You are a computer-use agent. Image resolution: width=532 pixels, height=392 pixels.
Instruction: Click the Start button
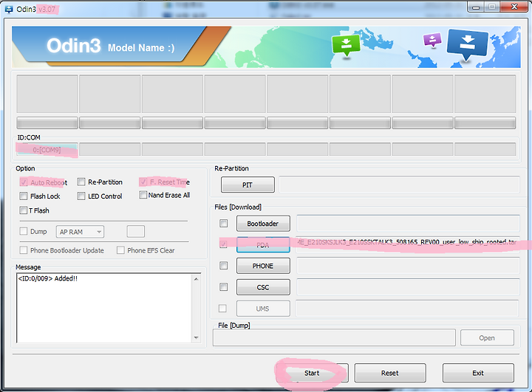pos(312,373)
